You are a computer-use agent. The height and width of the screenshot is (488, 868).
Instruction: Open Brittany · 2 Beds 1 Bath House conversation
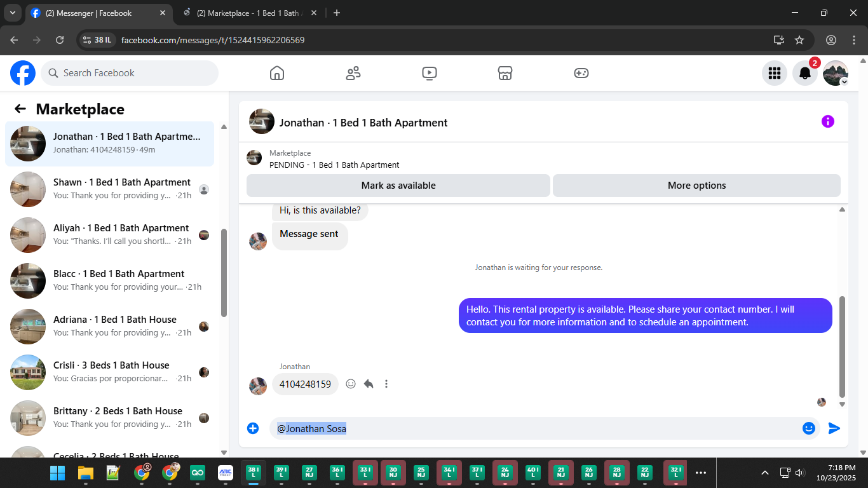click(x=109, y=418)
